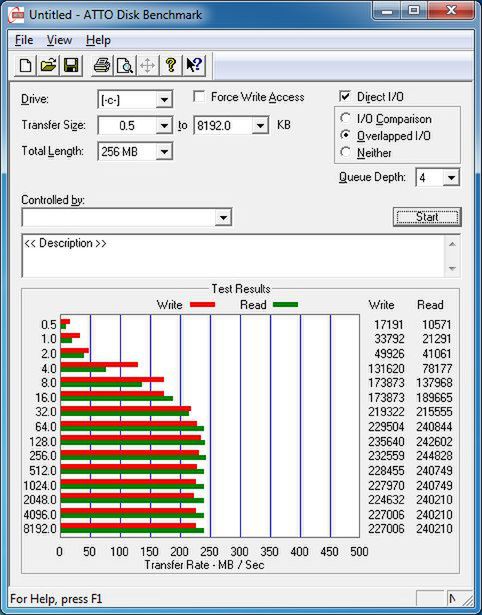
Task: Uncheck the Direct I/O checkbox
Action: tap(345, 96)
